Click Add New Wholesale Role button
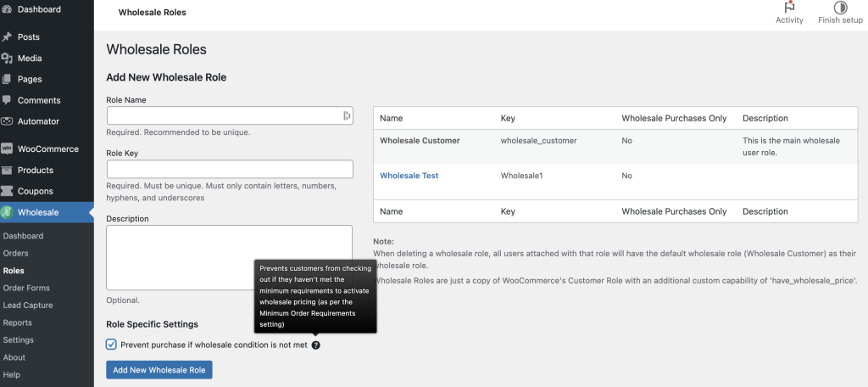The image size is (868, 387). (x=159, y=370)
